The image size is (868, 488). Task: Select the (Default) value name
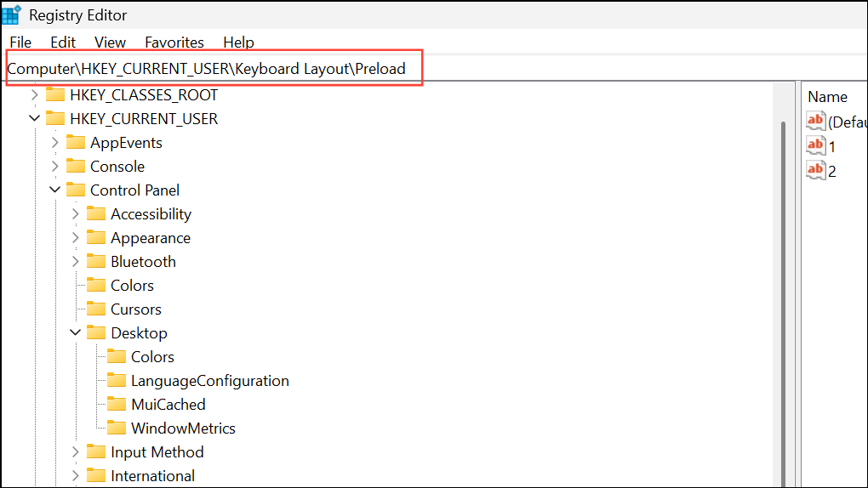848,122
